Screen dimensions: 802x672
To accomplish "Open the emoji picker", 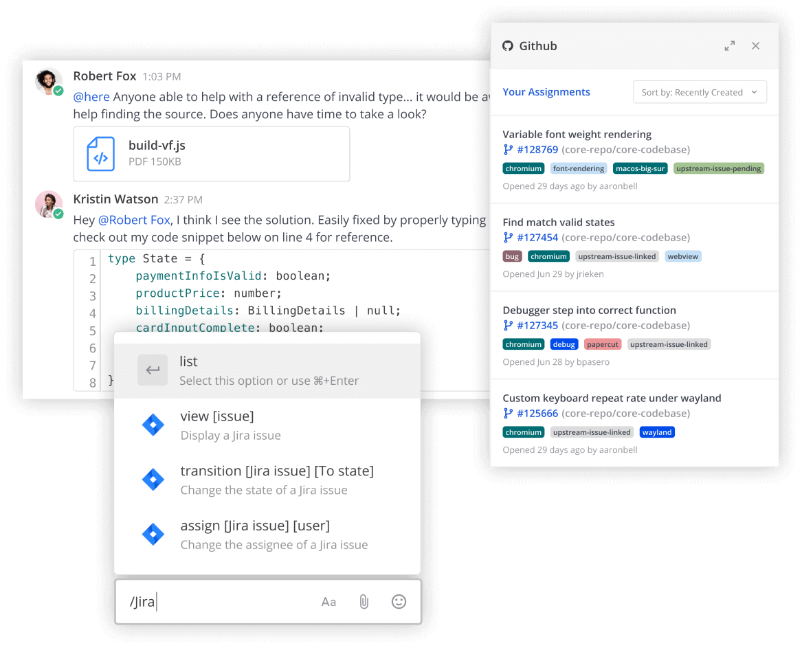I will 399,602.
